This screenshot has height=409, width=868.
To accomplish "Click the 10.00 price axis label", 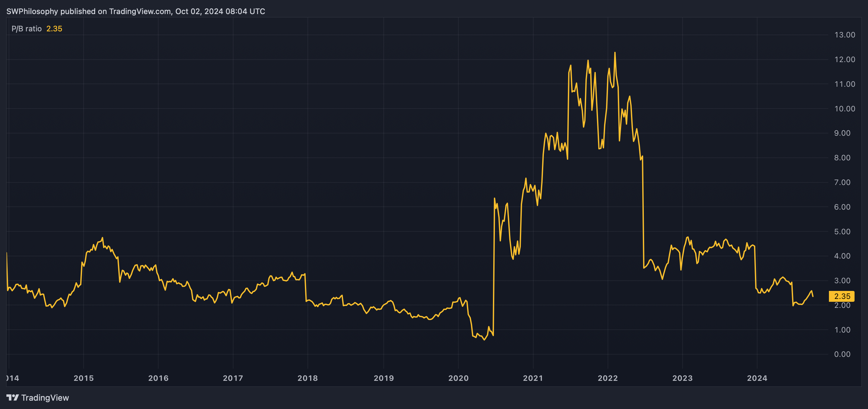I will (x=844, y=108).
